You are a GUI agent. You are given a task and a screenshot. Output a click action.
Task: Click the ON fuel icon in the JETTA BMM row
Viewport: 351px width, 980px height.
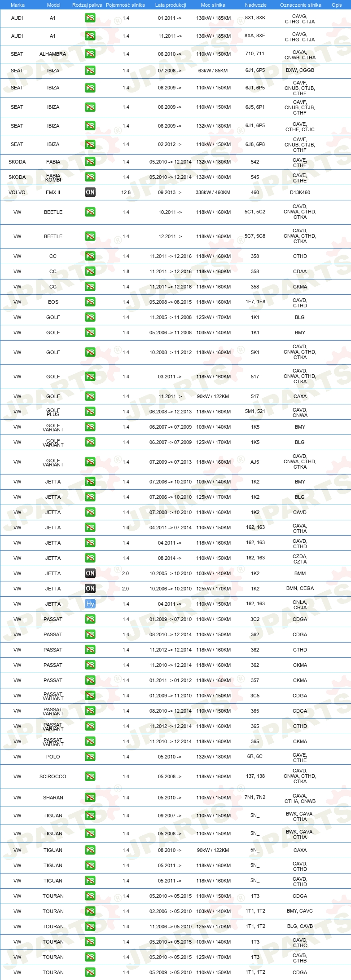90,573
